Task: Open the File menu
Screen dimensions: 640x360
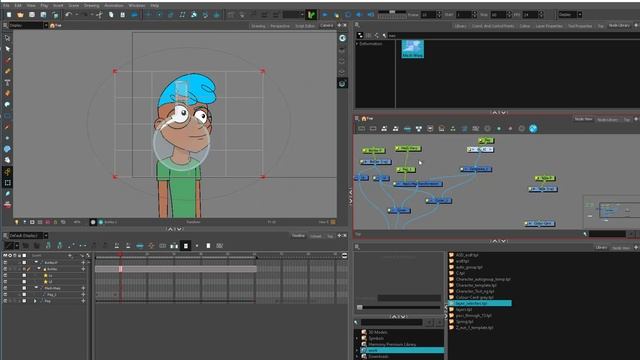Action: point(7,5)
